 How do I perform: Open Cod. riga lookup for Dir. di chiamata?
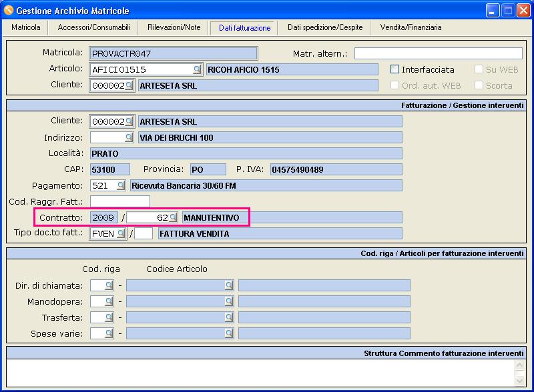click(109, 285)
